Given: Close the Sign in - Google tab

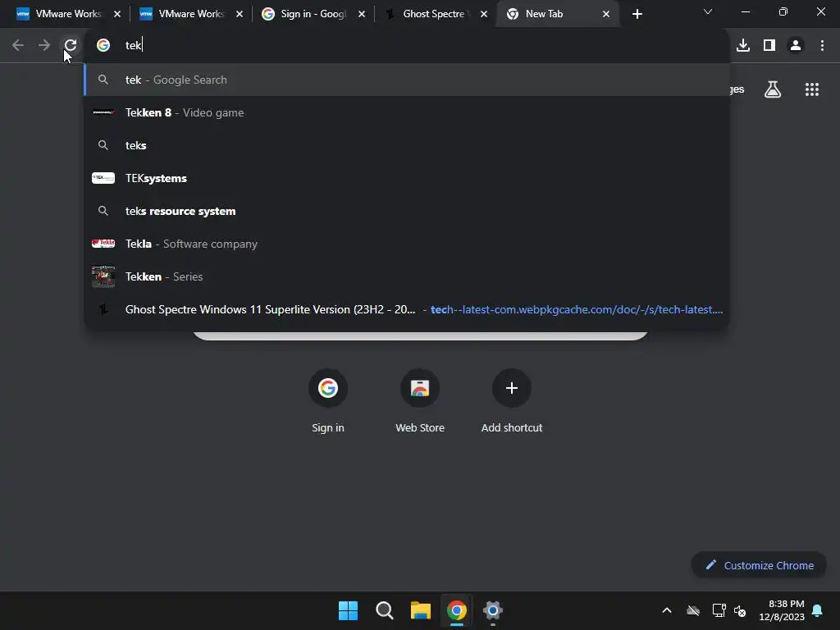Looking at the screenshot, I should tap(362, 15).
